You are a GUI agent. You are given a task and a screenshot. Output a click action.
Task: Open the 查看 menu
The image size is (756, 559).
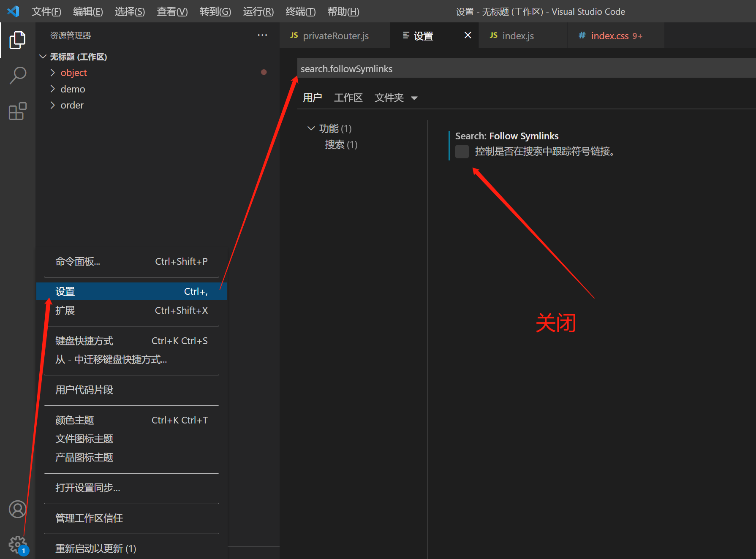pos(171,11)
